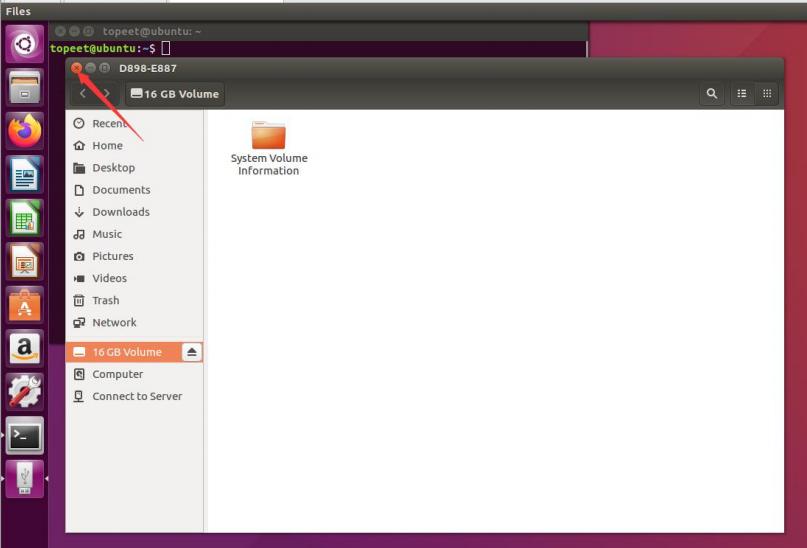
Task: Switch to list view
Action: click(742, 94)
